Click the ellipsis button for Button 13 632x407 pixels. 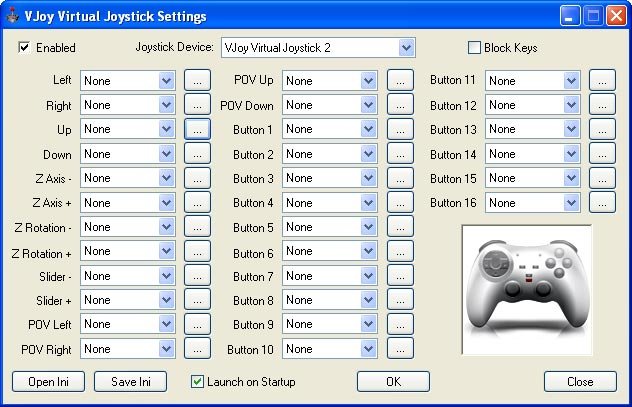coord(602,129)
